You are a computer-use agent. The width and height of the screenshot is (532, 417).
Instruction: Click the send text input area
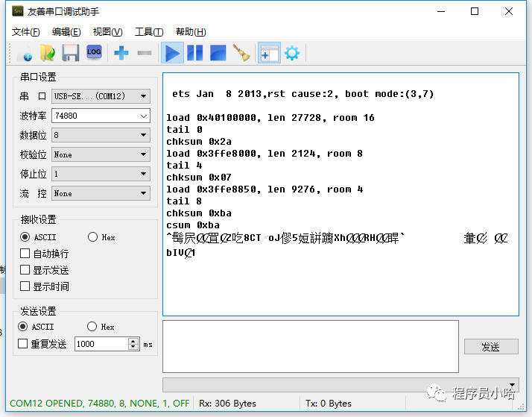310,345
